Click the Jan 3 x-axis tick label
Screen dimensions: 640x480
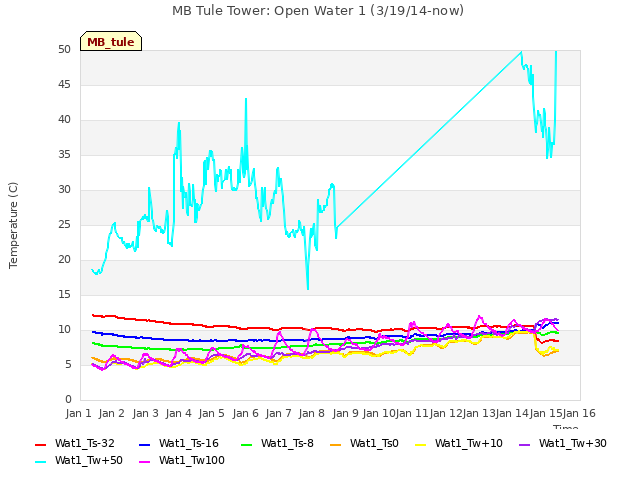click(145, 413)
